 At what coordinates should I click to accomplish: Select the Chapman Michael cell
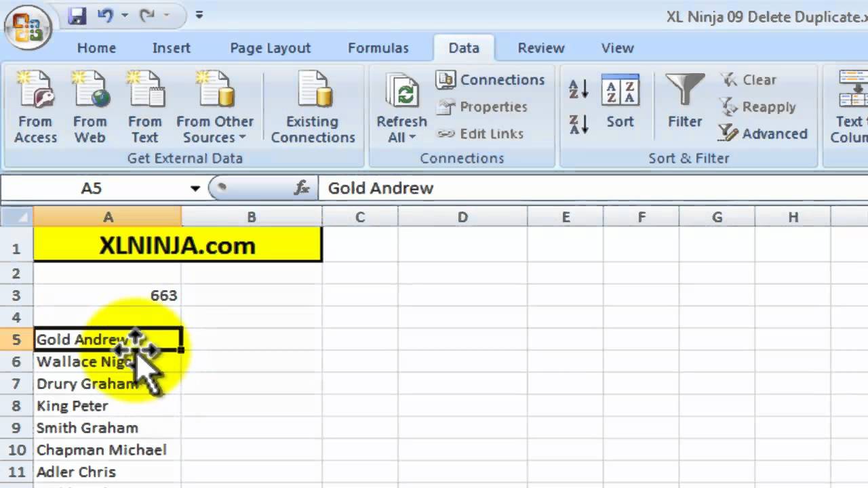(x=108, y=450)
